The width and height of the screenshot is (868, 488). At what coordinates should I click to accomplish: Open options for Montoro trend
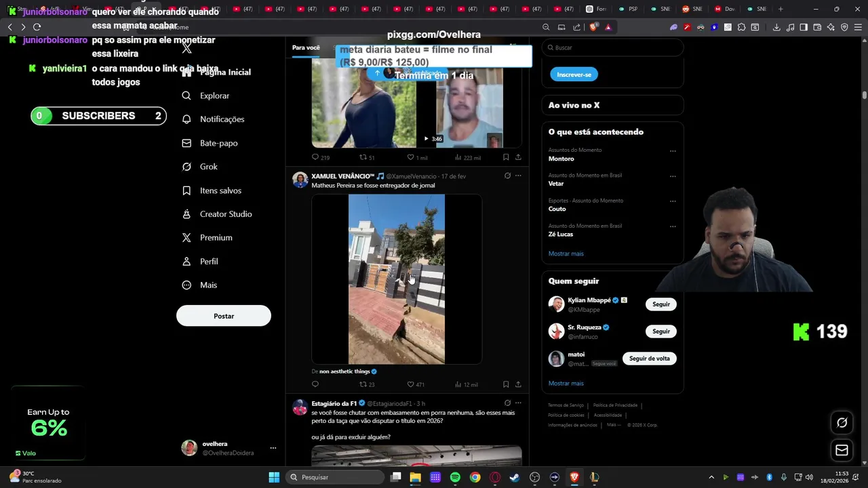[x=673, y=151]
